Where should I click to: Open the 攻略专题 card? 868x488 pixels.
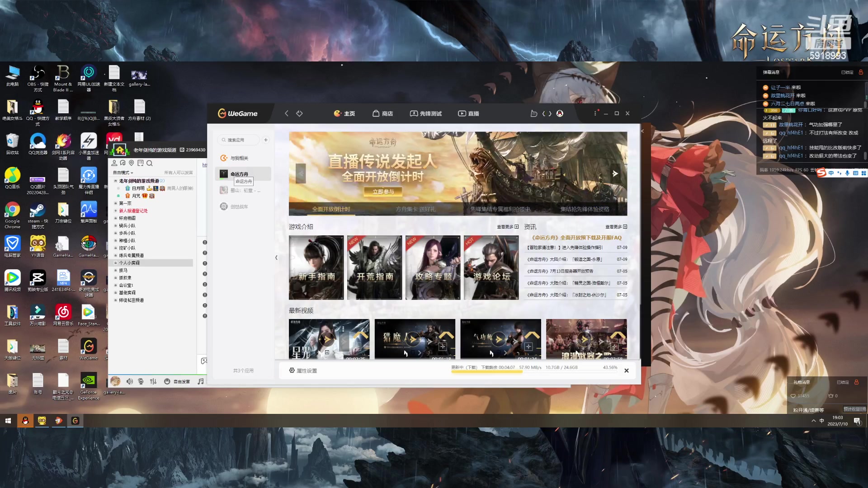pyautogui.click(x=433, y=267)
